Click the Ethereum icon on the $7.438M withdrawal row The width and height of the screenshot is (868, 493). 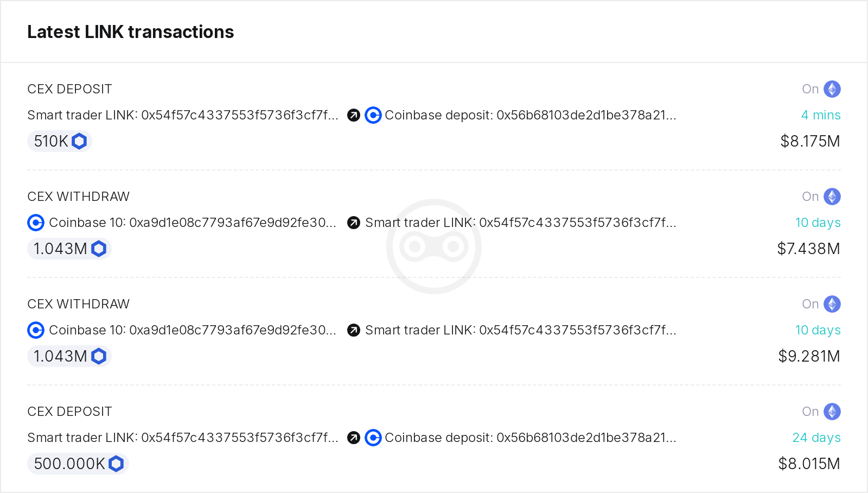pyautogui.click(x=831, y=197)
